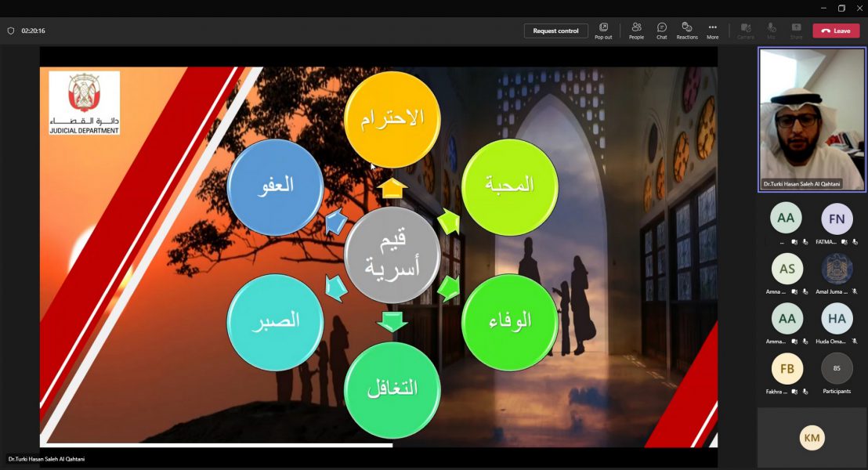Toggle the camera icon on FATMA's tile
868x470 pixels.
[845, 241]
